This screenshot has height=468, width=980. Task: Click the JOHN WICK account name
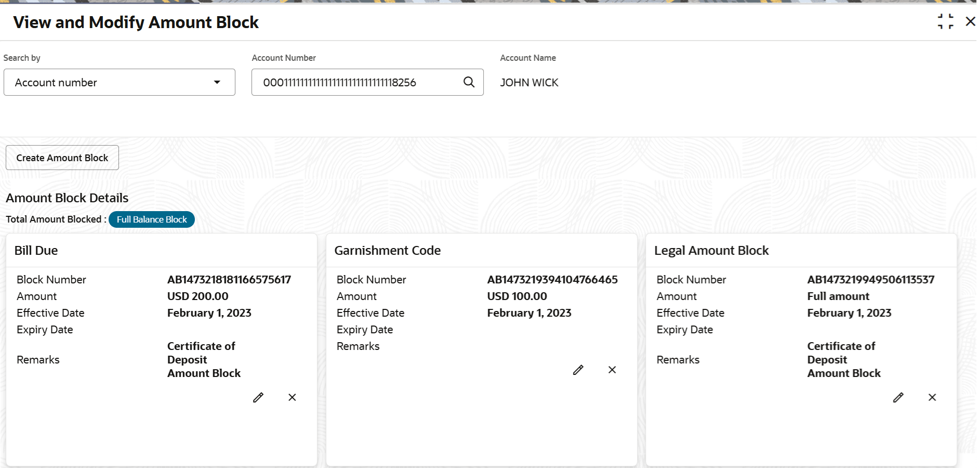[529, 83]
